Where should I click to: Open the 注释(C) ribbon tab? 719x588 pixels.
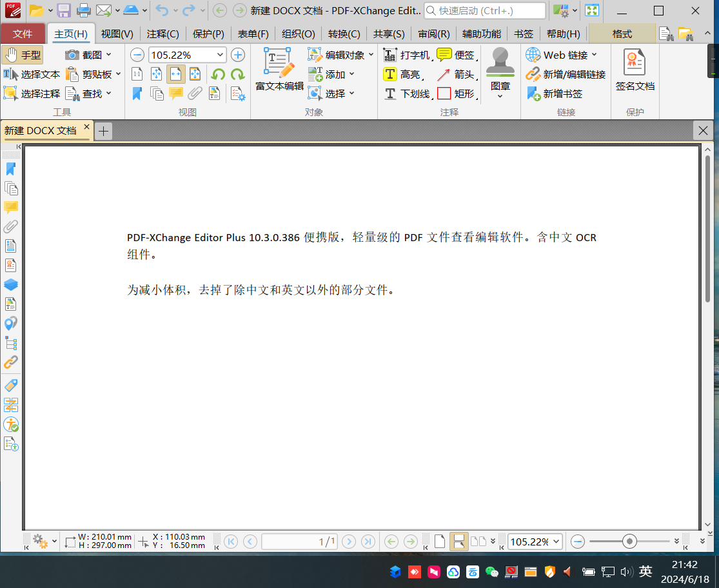coord(163,34)
